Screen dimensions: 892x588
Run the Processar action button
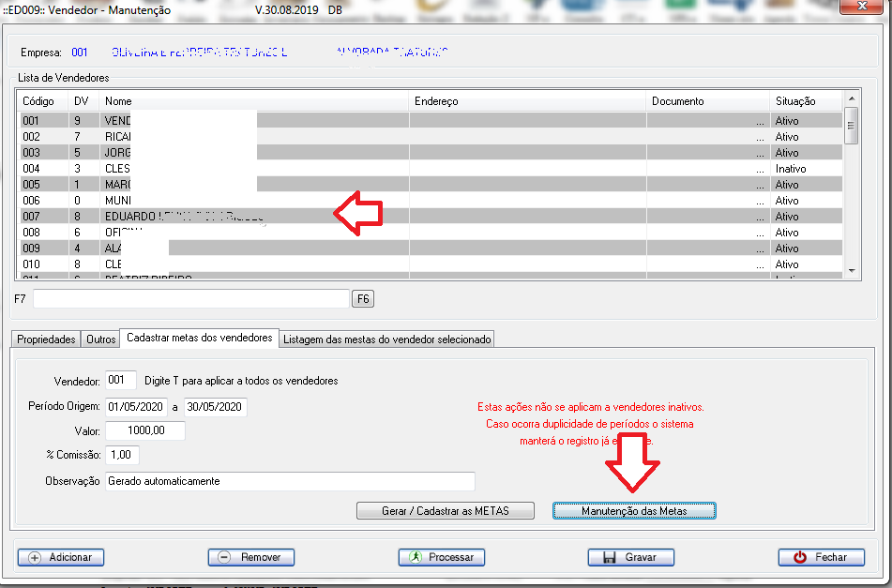[441, 557]
